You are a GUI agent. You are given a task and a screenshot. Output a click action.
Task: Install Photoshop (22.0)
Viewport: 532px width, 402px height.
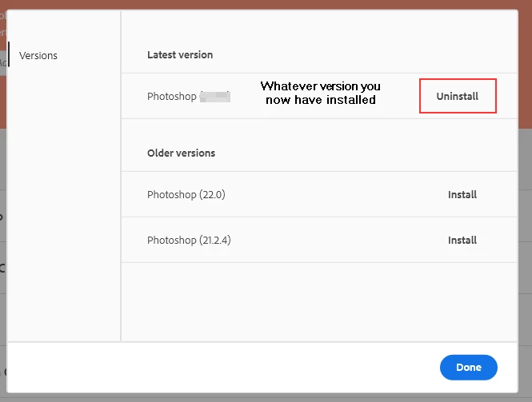coord(462,194)
